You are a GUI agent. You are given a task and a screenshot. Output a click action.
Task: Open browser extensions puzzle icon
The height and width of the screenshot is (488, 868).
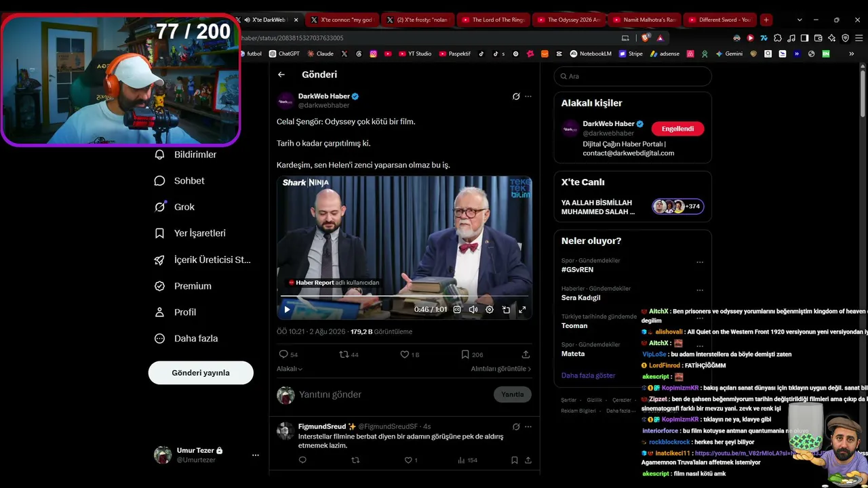pos(778,38)
